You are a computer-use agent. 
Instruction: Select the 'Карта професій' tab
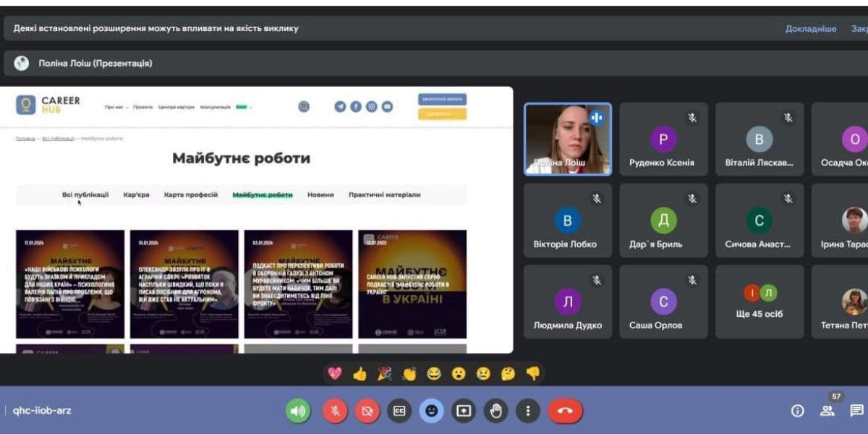pyautogui.click(x=190, y=195)
